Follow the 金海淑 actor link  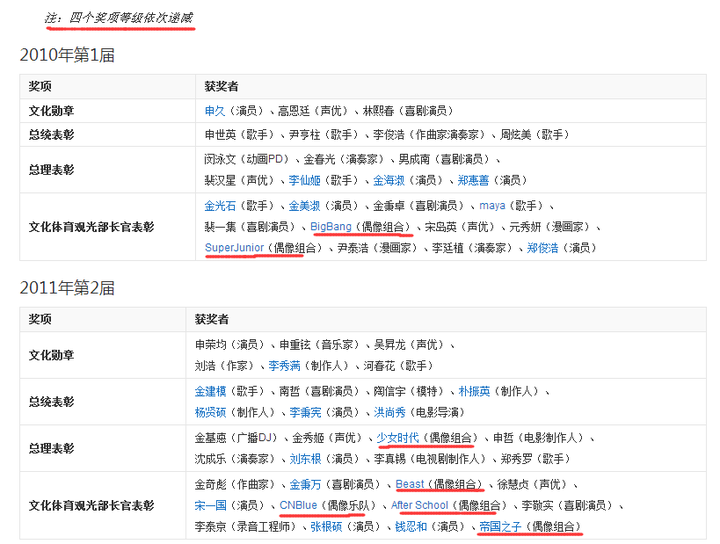tap(389, 180)
